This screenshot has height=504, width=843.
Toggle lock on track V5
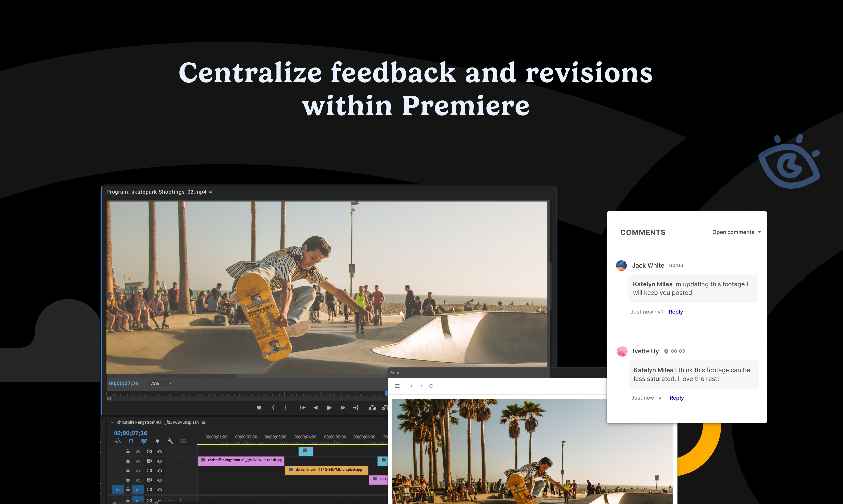[x=128, y=451]
